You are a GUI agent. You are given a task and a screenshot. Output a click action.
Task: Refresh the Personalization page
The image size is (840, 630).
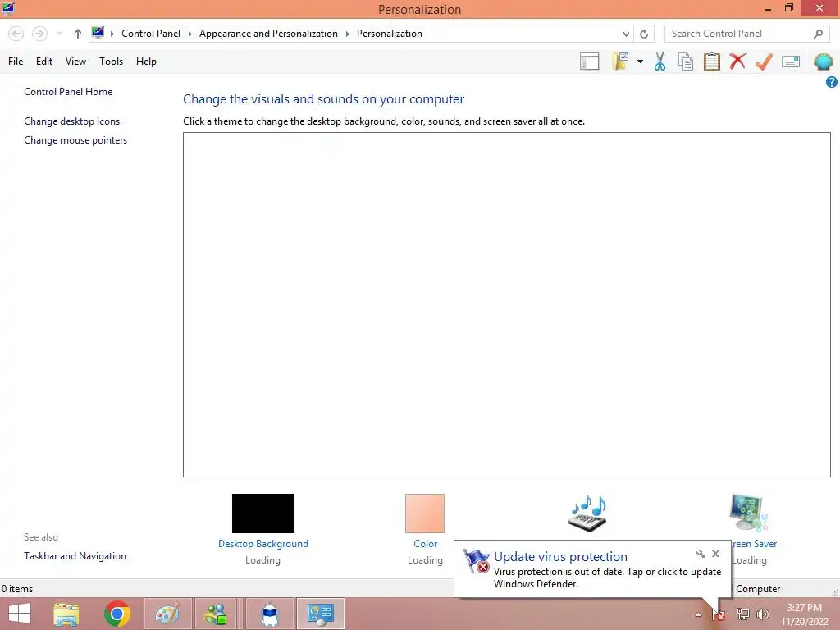[644, 34]
